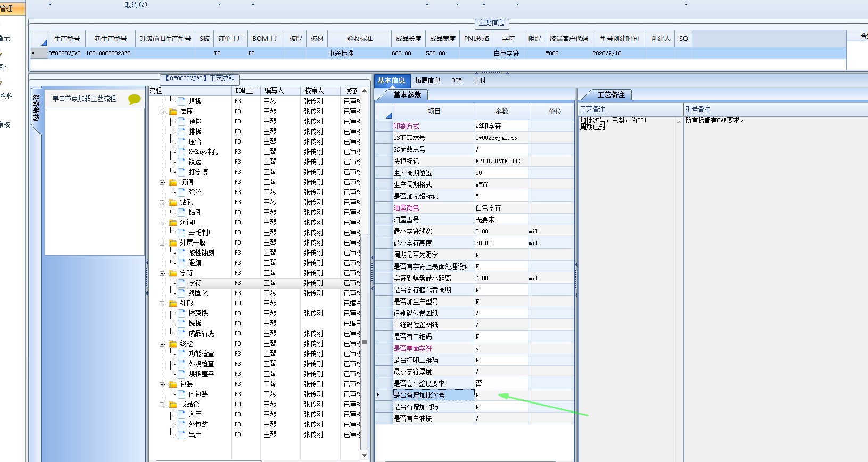Select the 压合 tree item

click(195, 141)
